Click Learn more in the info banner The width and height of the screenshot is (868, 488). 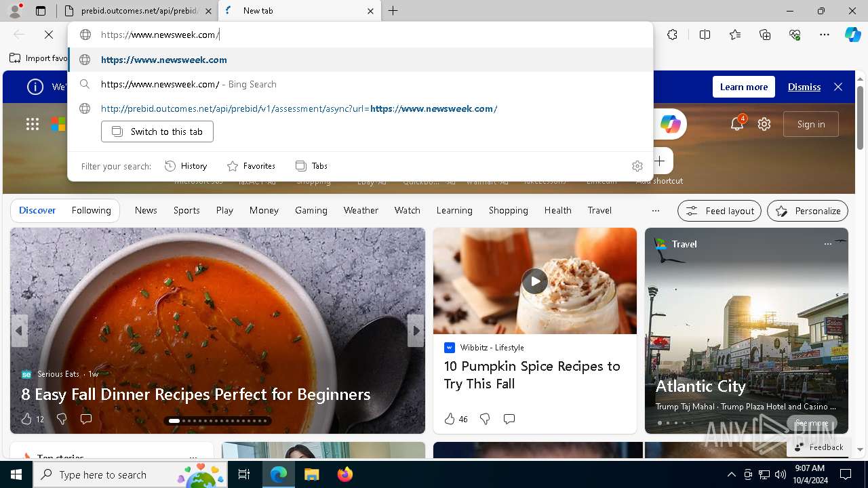coord(743,87)
